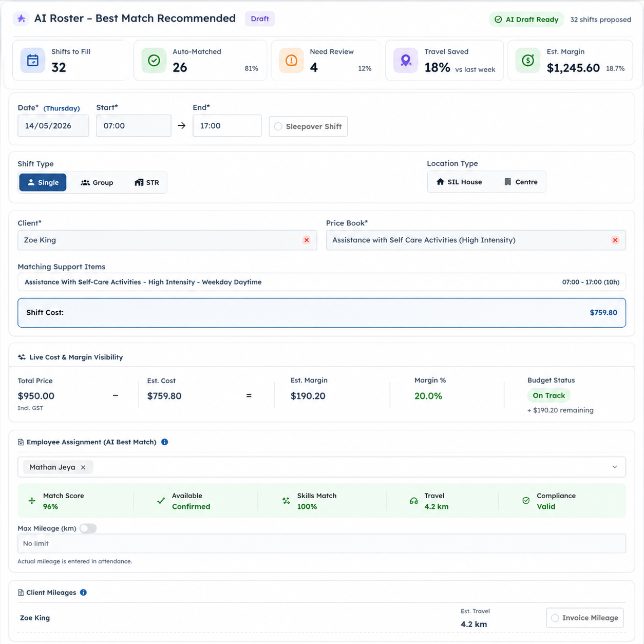Screen dimensions: 644x644
Task: Click the Auto-Matched green checkmark icon
Action: click(x=154, y=61)
